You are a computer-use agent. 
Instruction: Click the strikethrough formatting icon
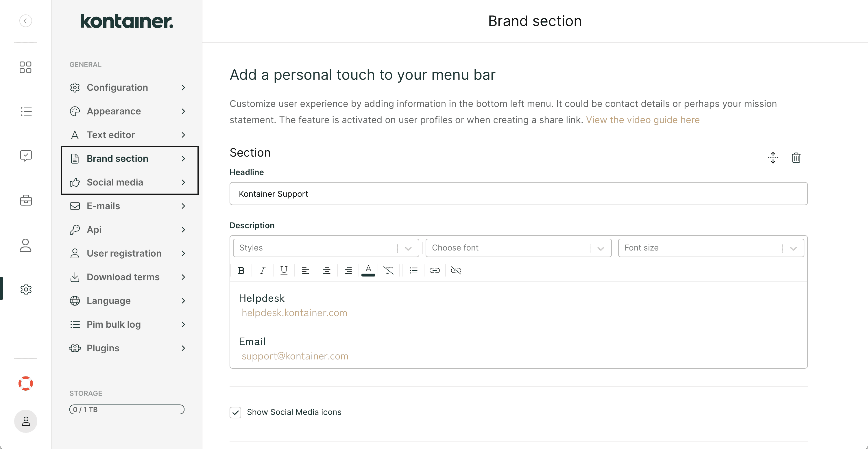click(x=388, y=270)
